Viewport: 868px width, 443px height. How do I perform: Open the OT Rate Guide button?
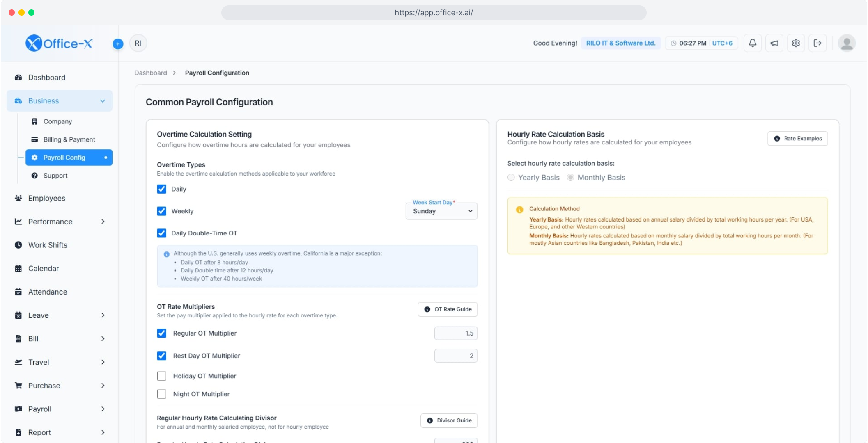[448, 309]
